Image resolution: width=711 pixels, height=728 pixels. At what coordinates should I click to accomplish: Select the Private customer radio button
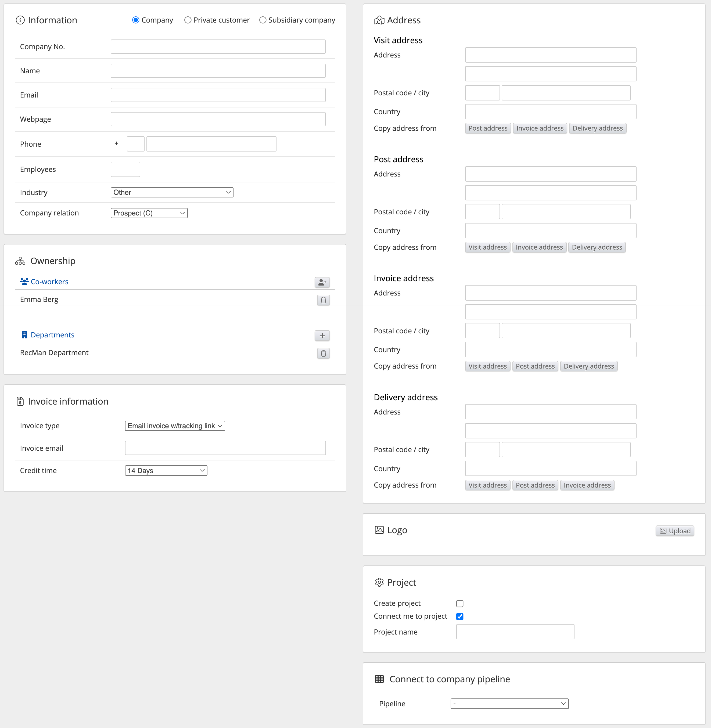[x=188, y=20]
